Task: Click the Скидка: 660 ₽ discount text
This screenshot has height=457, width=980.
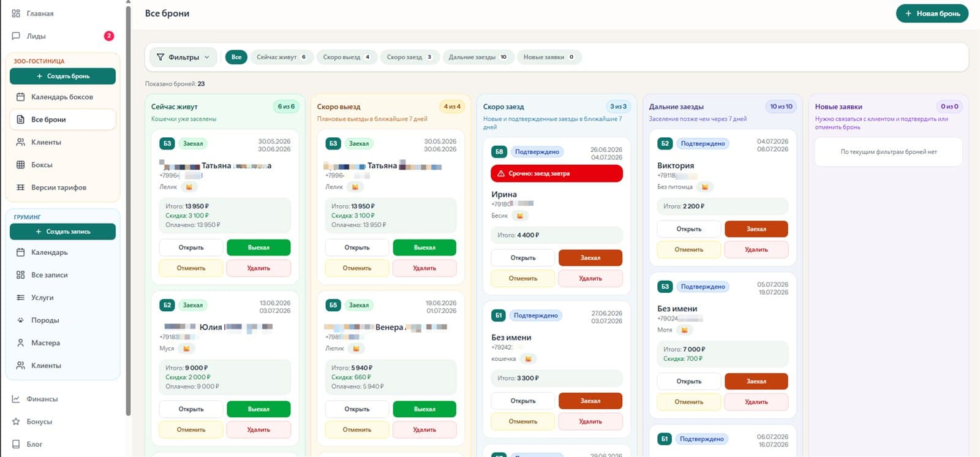Action: click(351, 377)
